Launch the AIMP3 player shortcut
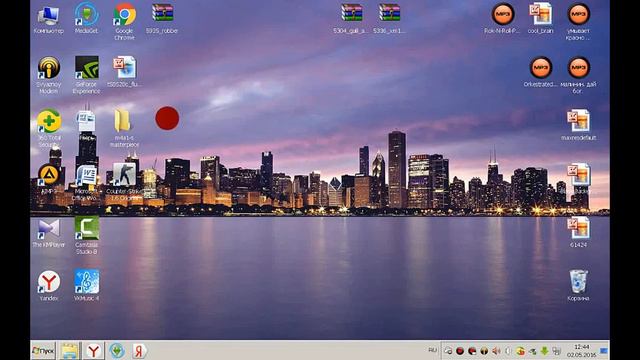640x360 pixels. click(x=49, y=179)
